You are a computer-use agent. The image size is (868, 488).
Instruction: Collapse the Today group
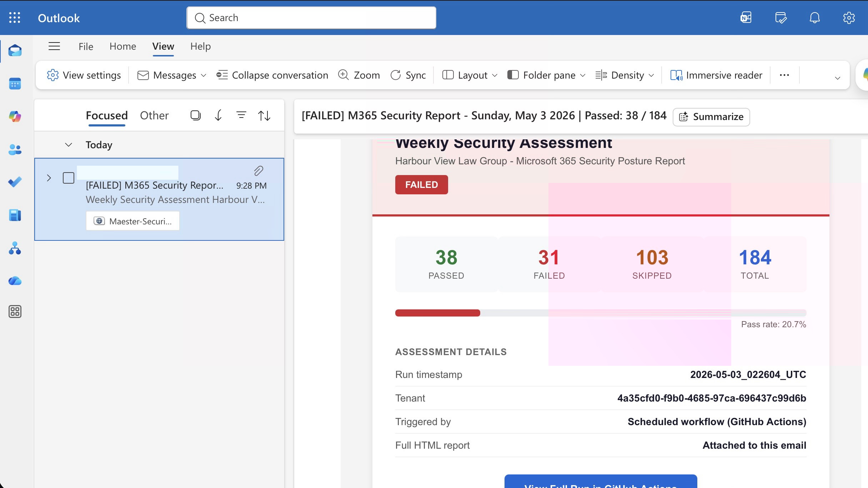tap(68, 145)
